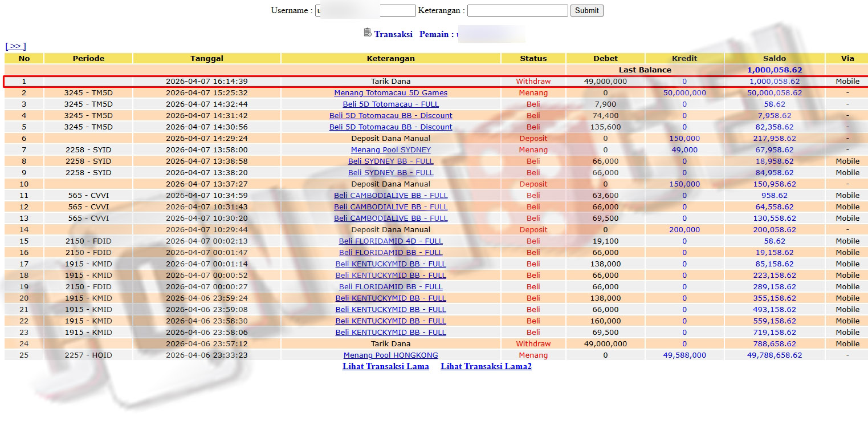Open Beli CAMBODIALIVE BB - FULL at 10:30:20
Viewport: 868px width, 433px height.
[x=391, y=218]
